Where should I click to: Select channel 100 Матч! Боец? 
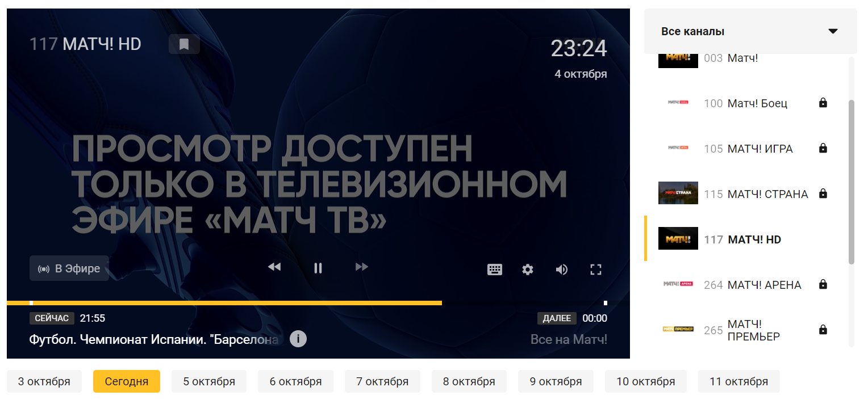coord(746,103)
